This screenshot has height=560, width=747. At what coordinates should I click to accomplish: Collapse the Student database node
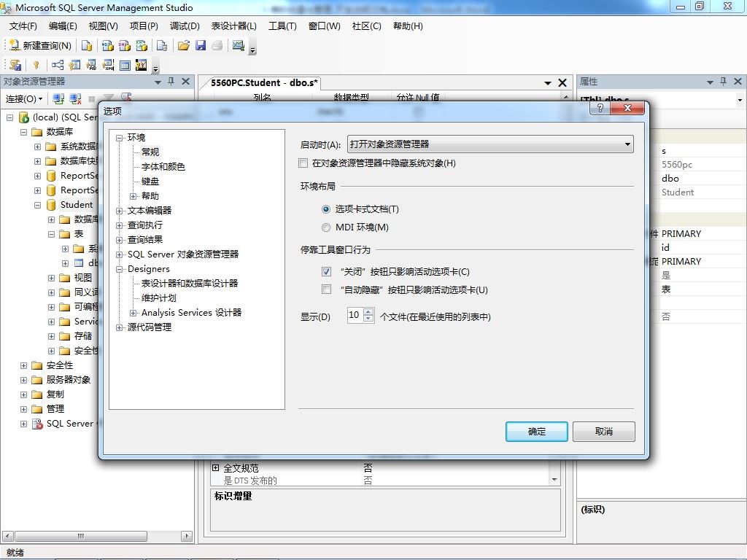(x=37, y=205)
